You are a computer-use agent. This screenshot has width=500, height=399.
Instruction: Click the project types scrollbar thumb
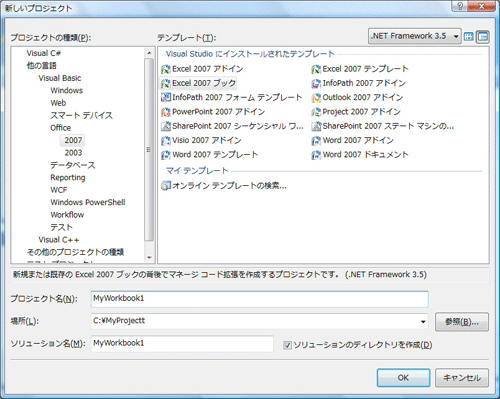[x=149, y=149]
